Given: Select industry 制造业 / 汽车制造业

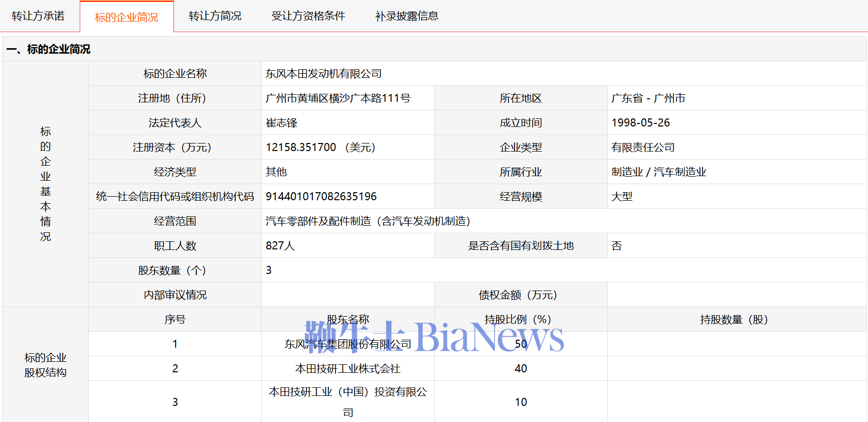Looking at the screenshot, I should (x=658, y=172).
